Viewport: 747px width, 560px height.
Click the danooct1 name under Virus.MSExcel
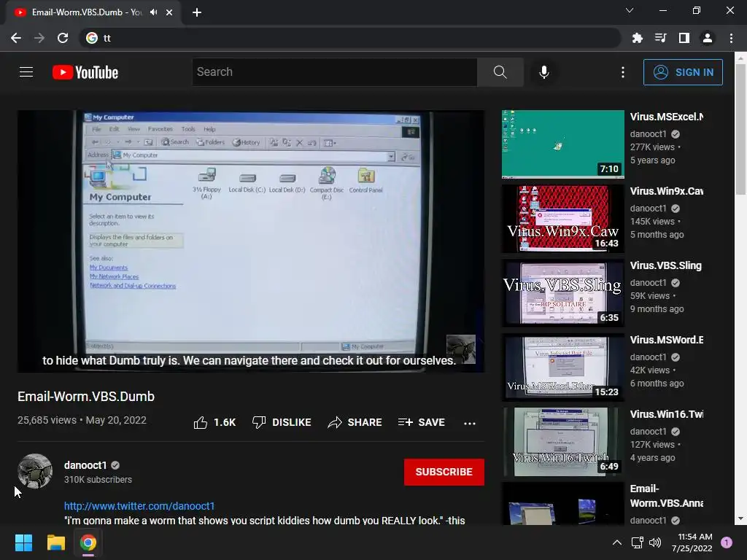tap(648, 134)
